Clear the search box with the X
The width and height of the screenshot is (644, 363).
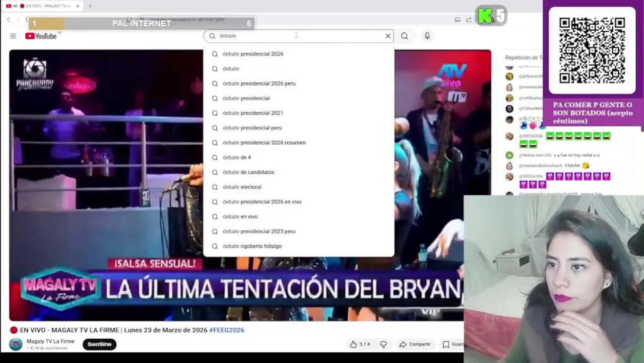(388, 36)
